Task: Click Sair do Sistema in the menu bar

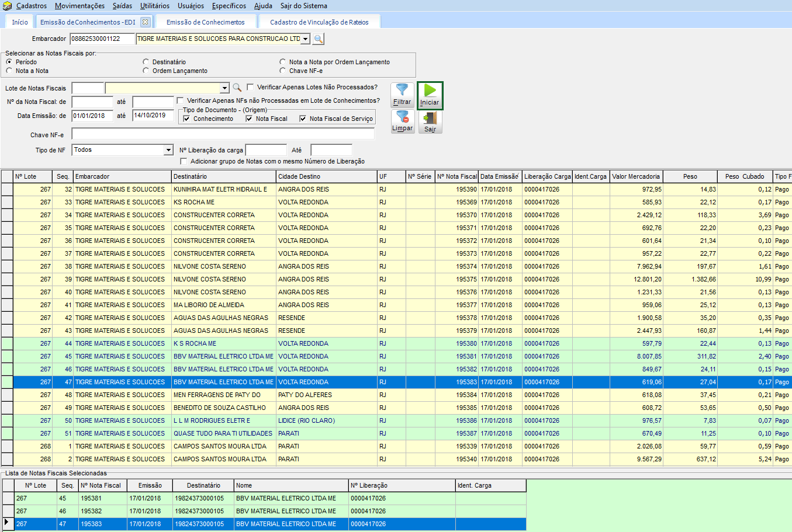Action: pyautogui.click(x=303, y=6)
